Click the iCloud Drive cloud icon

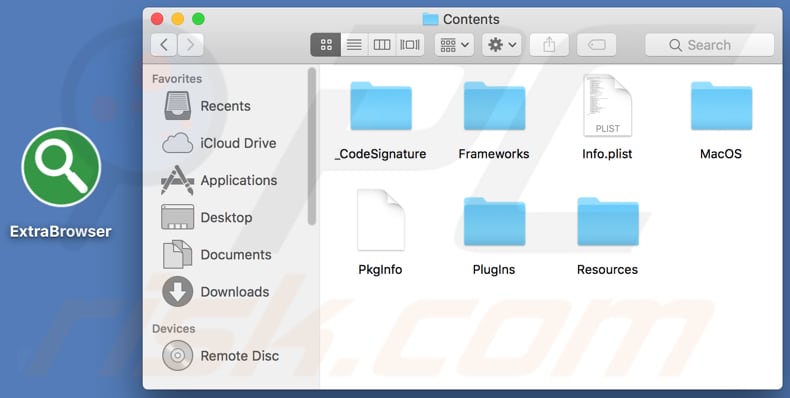point(177,143)
